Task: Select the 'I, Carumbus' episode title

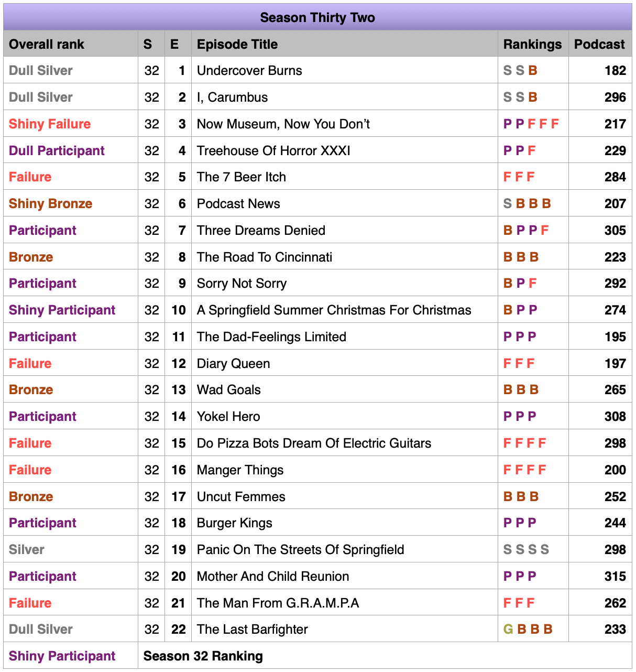Action: click(x=232, y=97)
